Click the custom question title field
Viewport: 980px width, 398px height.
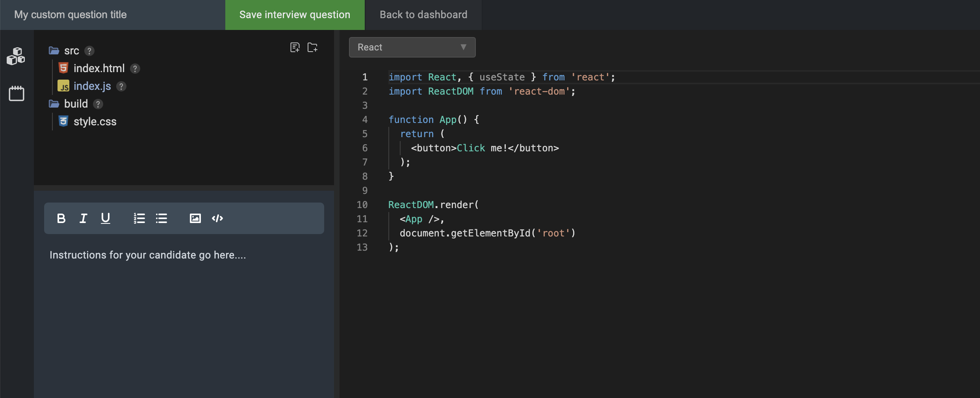pos(112,15)
